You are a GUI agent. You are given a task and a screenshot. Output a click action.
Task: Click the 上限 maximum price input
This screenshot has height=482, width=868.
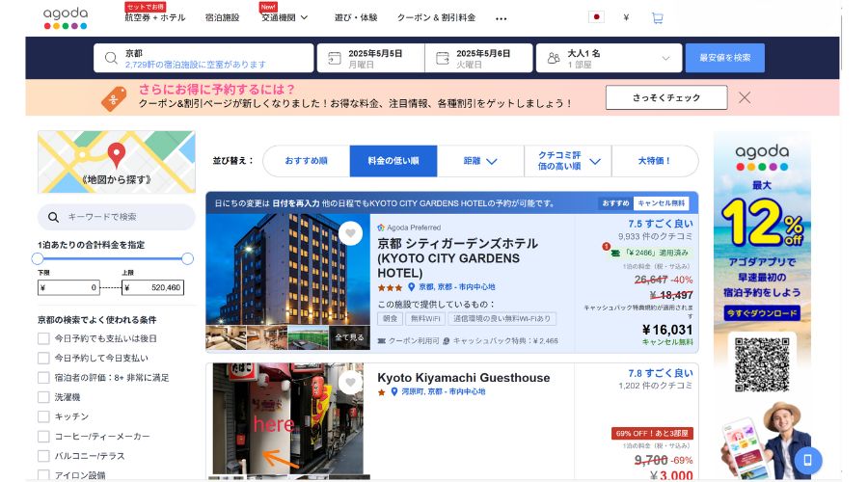point(152,288)
